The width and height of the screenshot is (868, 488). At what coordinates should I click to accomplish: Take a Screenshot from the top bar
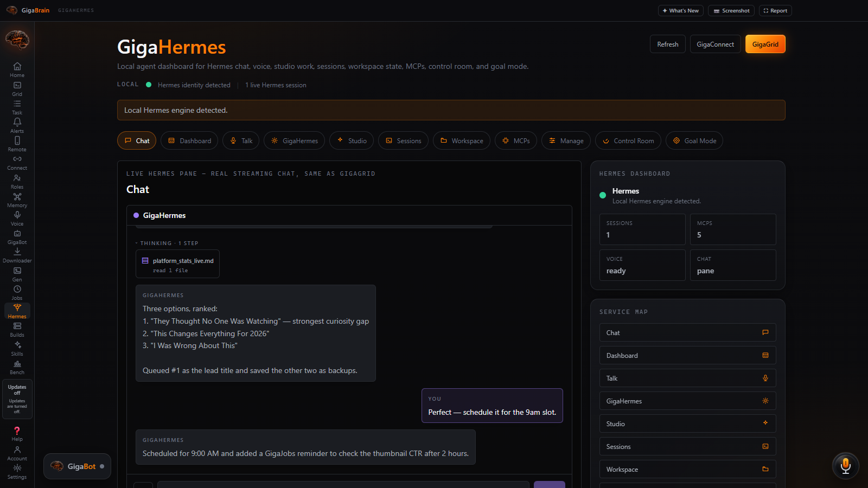click(x=731, y=10)
